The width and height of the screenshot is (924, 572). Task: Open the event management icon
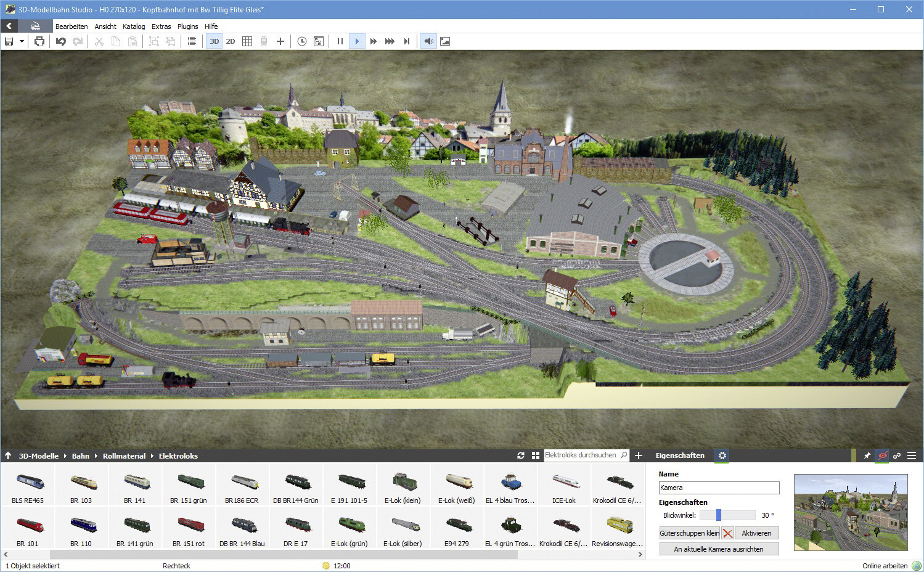[x=319, y=41]
